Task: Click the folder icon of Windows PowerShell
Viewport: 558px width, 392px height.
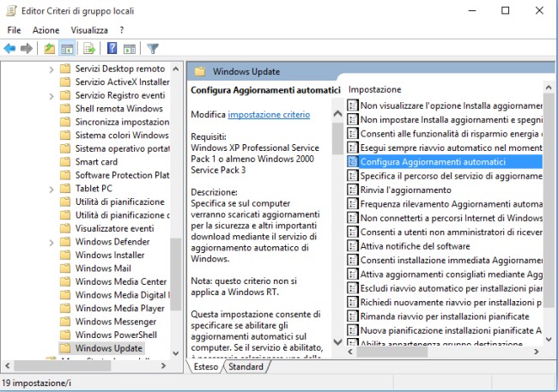Action: click(x=65, y=335)
